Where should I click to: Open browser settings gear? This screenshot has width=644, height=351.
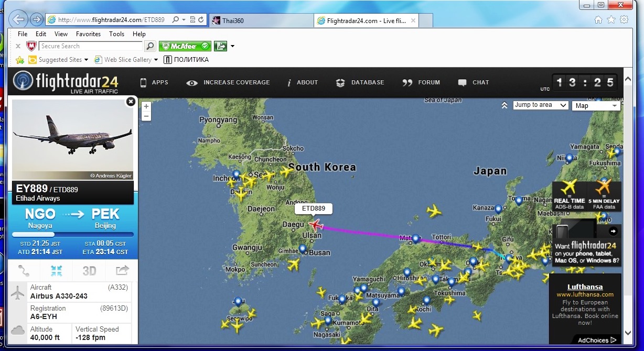(624, 19)
